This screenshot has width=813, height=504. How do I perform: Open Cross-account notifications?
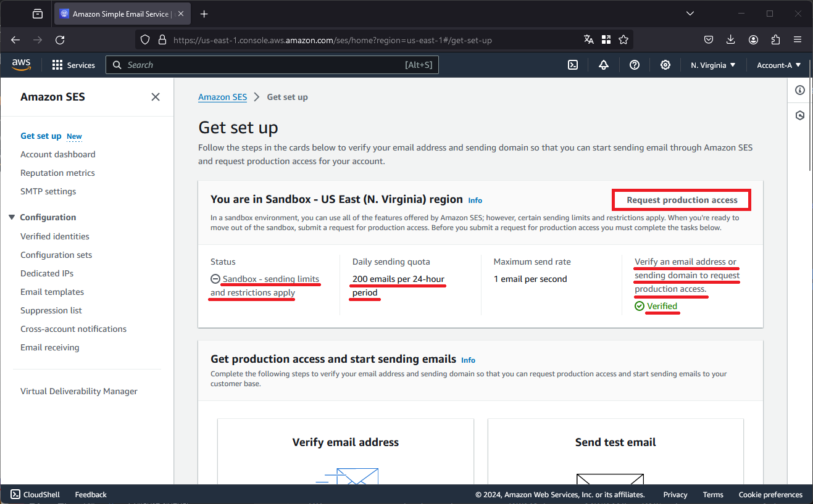pyautogui.click(x=73, y=329)
